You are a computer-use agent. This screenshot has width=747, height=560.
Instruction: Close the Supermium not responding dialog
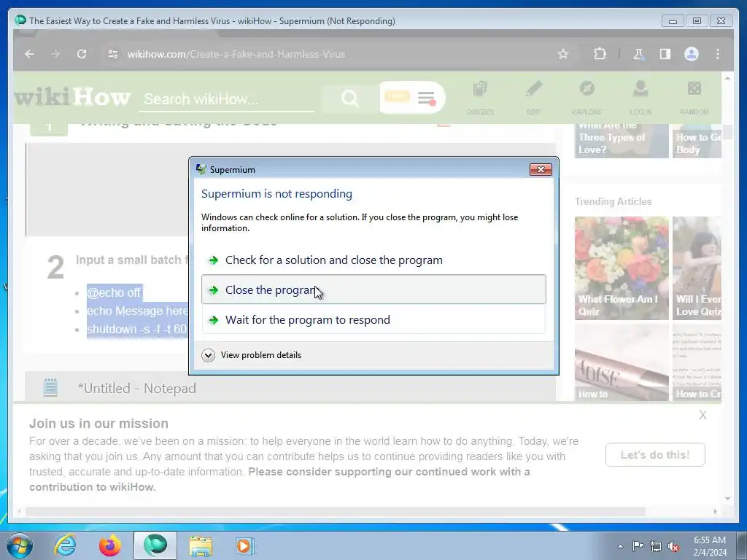pyautogui.click(x=541, y=169)
